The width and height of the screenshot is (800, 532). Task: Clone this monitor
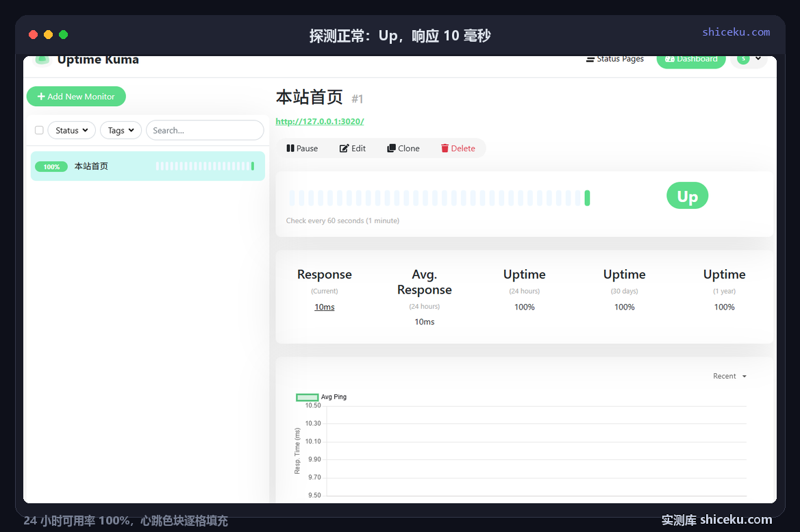[403, 149]
